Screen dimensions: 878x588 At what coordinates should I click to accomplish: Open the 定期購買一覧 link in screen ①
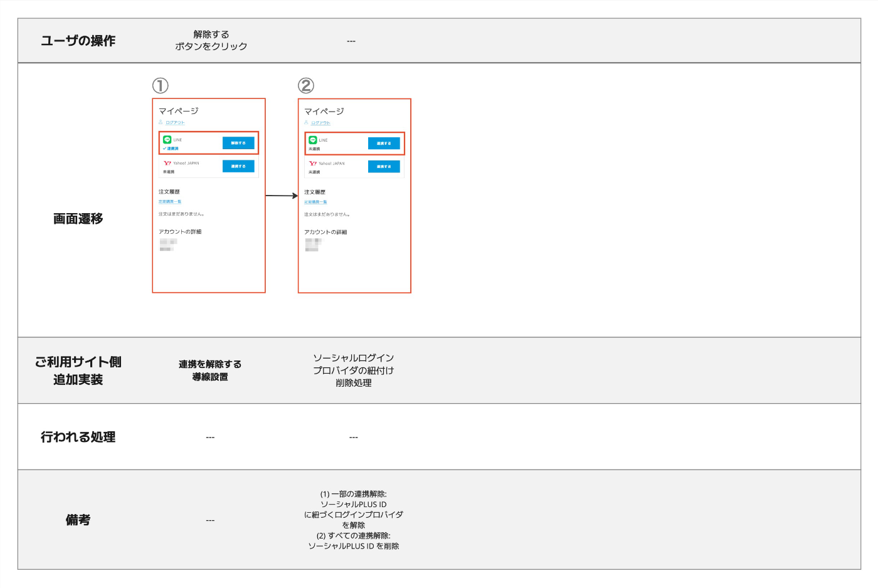170,202
